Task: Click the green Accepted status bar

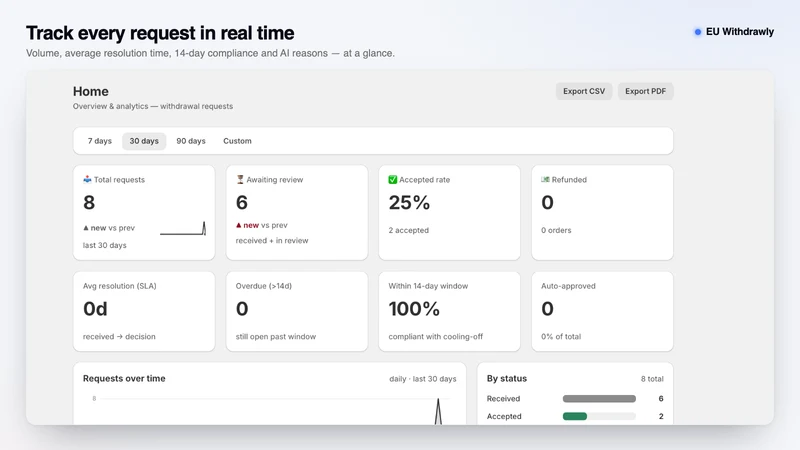Action: [574, 416]
